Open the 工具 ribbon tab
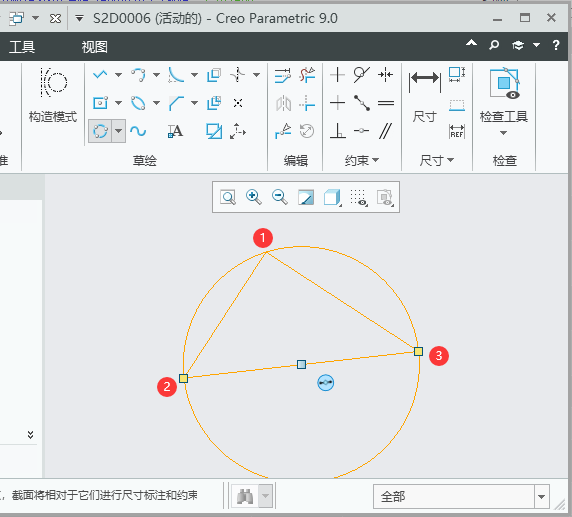 click(22, 47)
